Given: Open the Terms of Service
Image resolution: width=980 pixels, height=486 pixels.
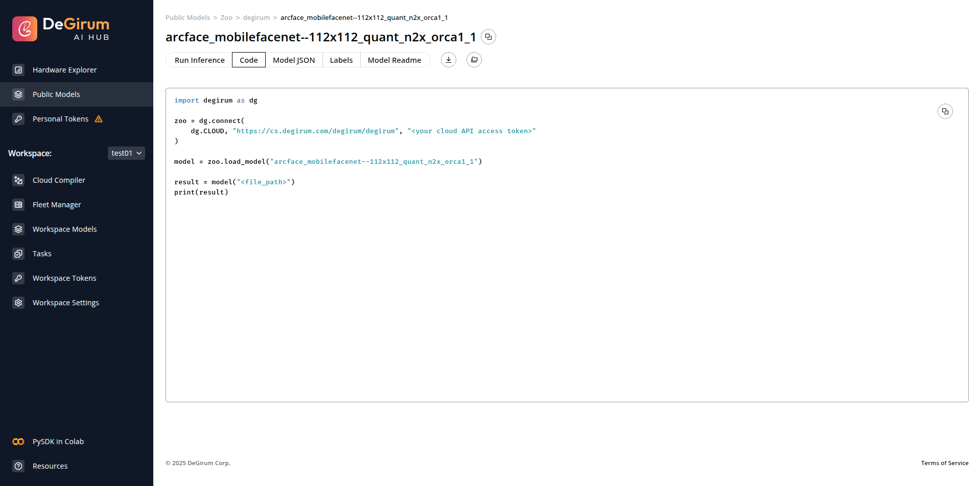Looking at the screenshot, I should pyautogui.click(x=944, y=463).
